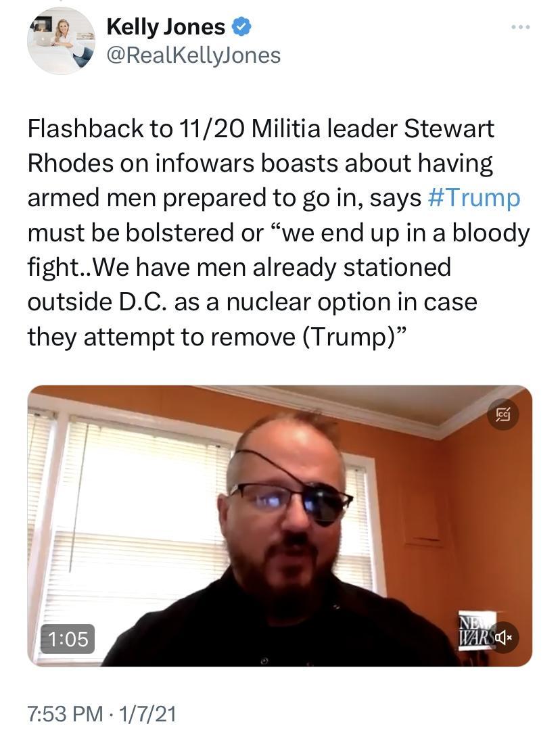Click the 1:05 video duration badge
This screenshot has height=741, width=560.
click(68, 639)
